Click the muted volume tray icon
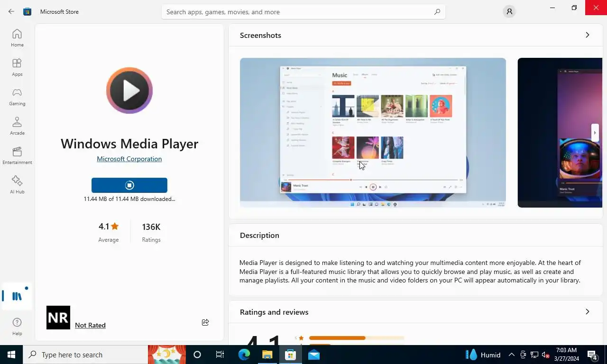This screenshot has height=364, width=607. 545,355
